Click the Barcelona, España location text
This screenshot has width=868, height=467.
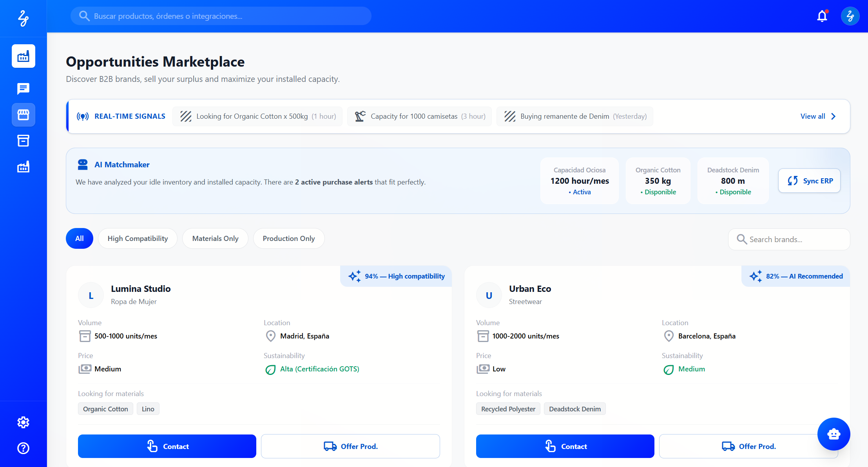pos(707,336)
